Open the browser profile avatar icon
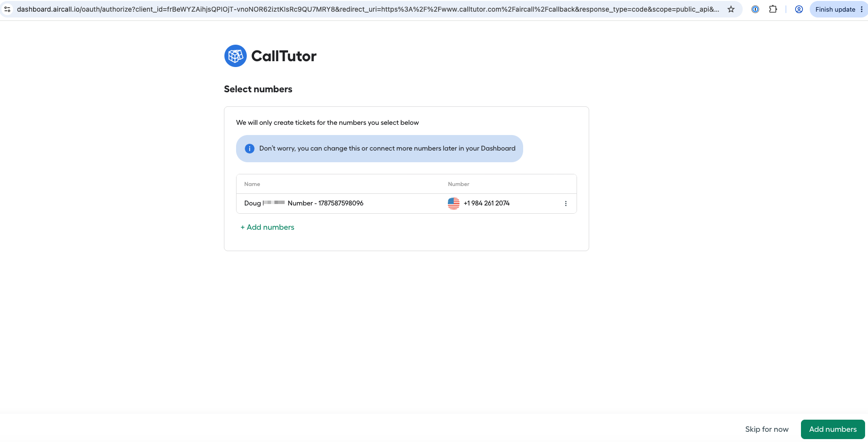Viewport: 868px width, 442px height. 799,9
